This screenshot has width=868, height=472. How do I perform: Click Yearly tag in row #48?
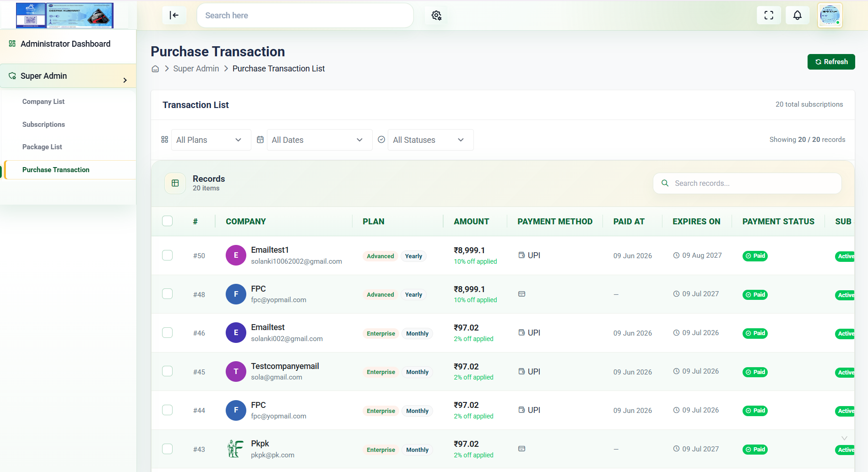(x=413, y=295)
